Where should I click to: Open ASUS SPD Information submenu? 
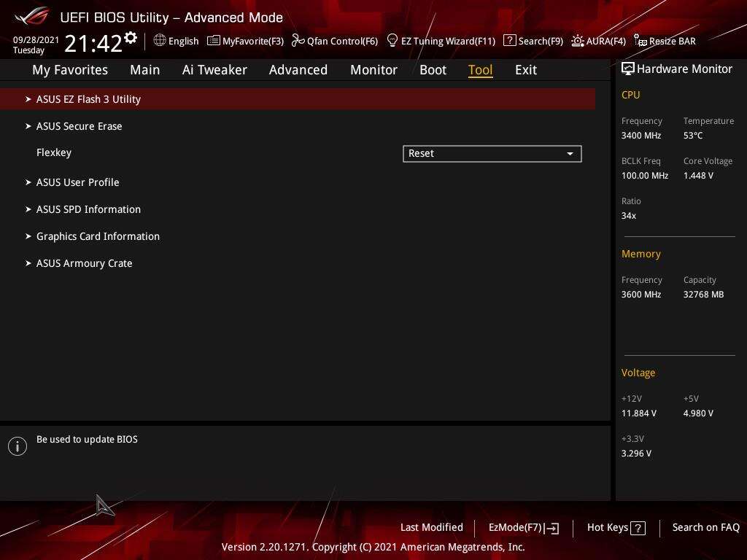pyautogui.click(x=88, y=209)
